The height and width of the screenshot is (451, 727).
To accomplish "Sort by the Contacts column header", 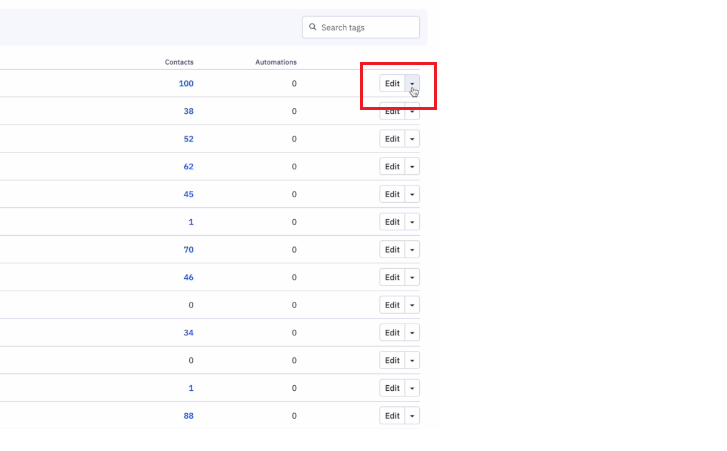I will 179,62.
